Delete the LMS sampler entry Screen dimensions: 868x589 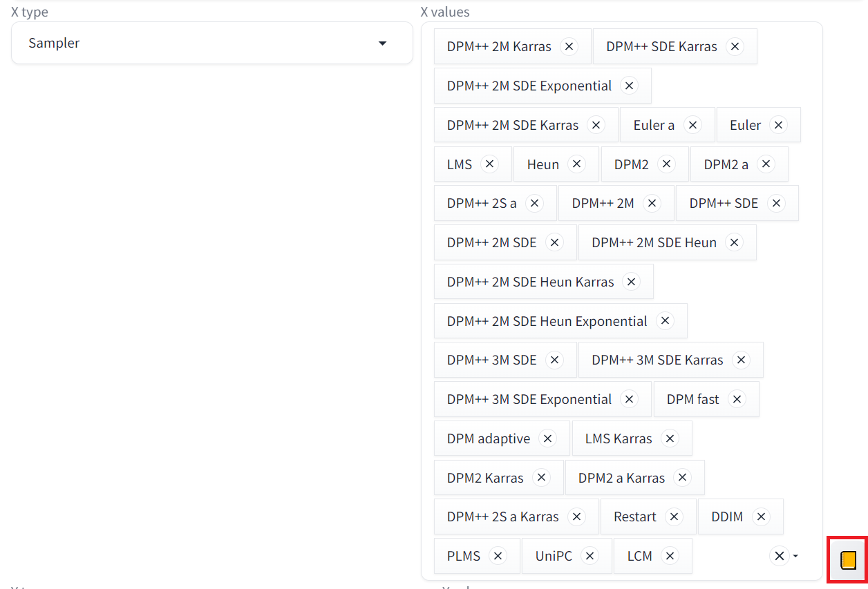[x=489, y=164]
